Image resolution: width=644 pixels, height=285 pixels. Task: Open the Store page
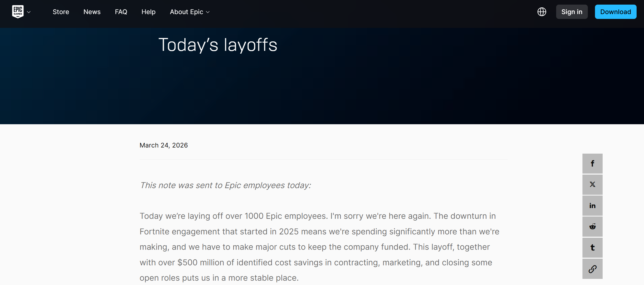point(61,12)
